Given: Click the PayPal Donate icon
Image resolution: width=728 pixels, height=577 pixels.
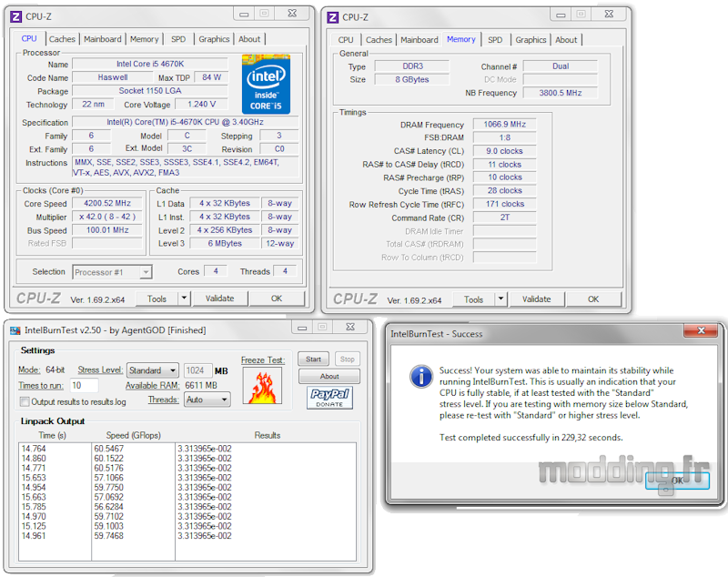Looking at the screenshot, I should coord(329,398).
